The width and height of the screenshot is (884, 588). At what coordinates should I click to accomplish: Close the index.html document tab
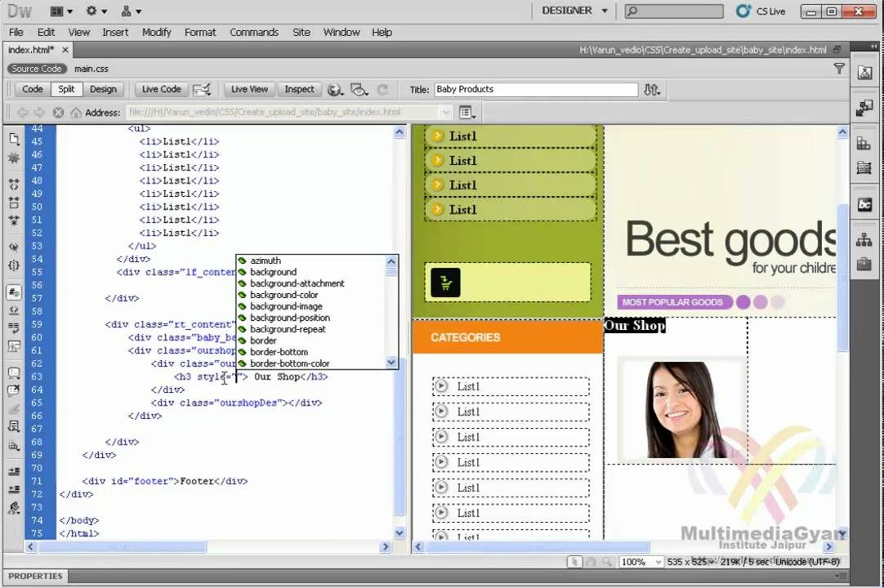65,50
